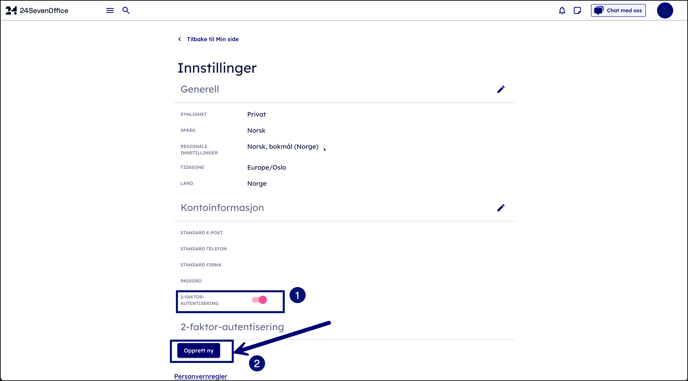Click the SYNLIGHET label
This screenshot has width=688, height=381.
pyautogui.click(x=194, y=115)
